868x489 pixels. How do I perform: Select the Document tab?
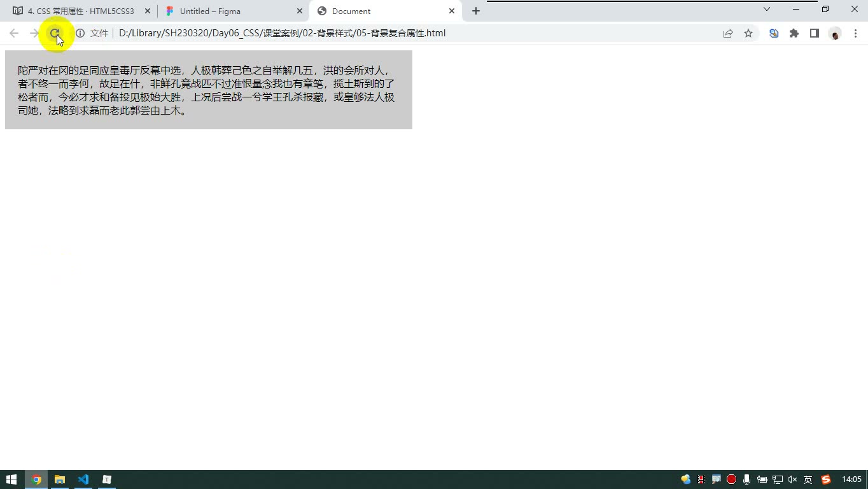pos(386,11)
